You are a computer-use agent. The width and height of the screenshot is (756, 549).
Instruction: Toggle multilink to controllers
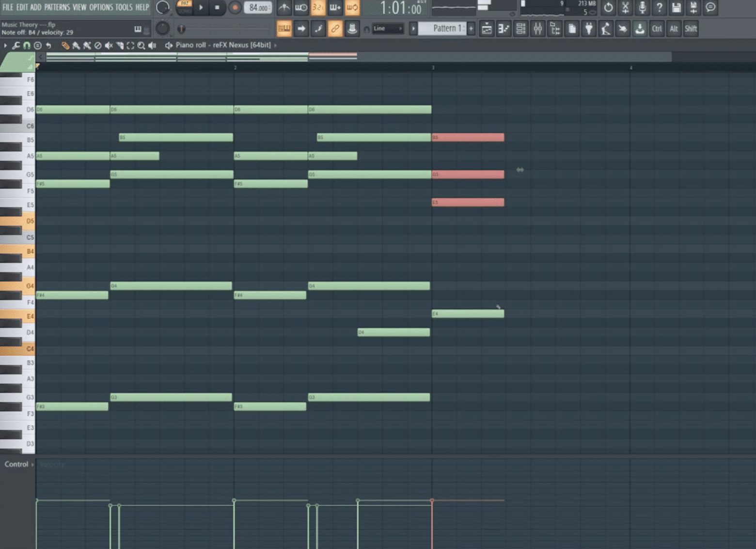352,29
